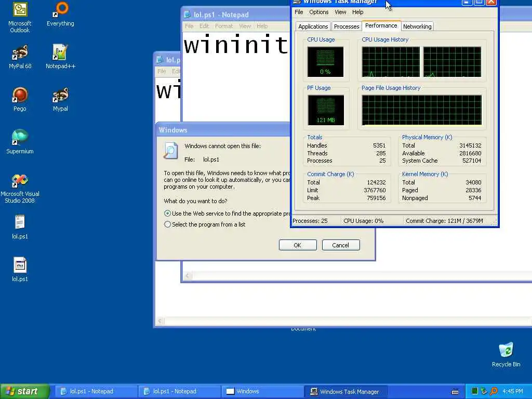Activate Windows Task Manager taskbar button
Screen dimensions: 532x399
(345, 391)
